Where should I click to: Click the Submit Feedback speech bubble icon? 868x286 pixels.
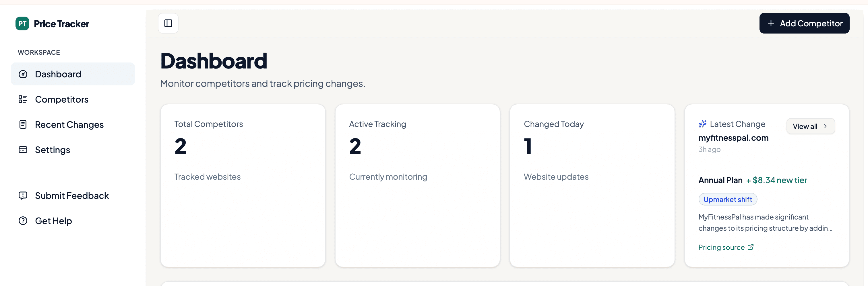(x=23, y=195)
